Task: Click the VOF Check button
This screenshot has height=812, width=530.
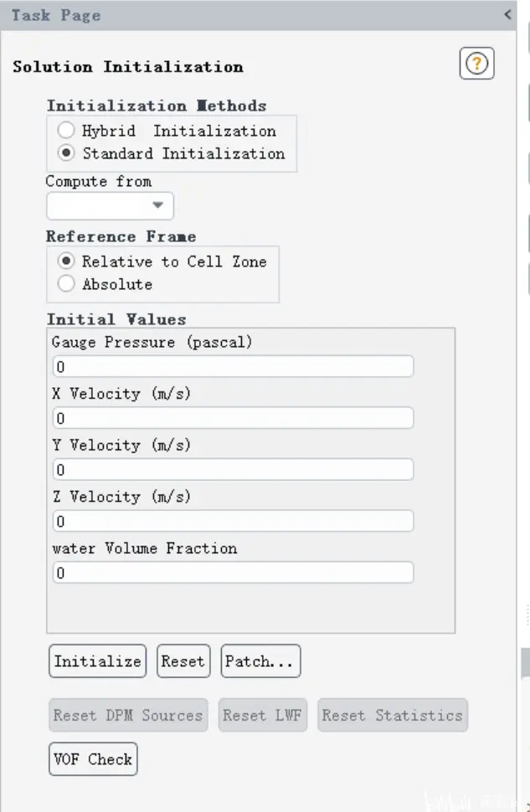Action: pos(93,759)
